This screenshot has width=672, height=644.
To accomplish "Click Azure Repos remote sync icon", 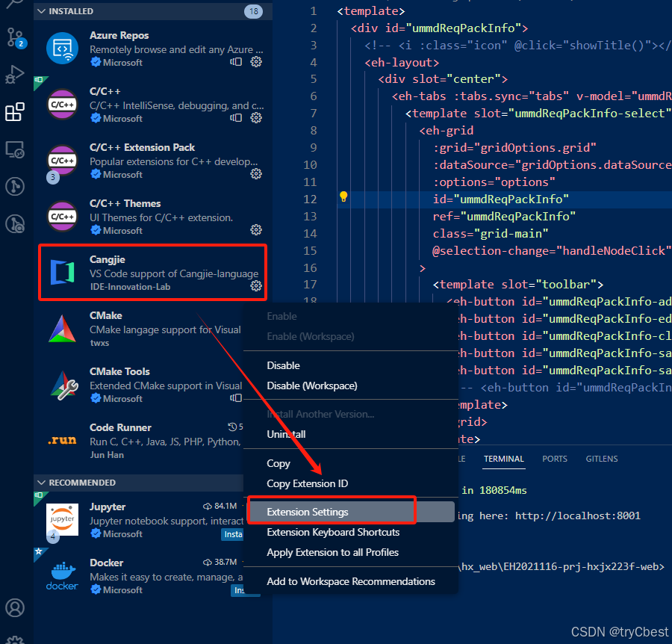I will tap(236, 62).
